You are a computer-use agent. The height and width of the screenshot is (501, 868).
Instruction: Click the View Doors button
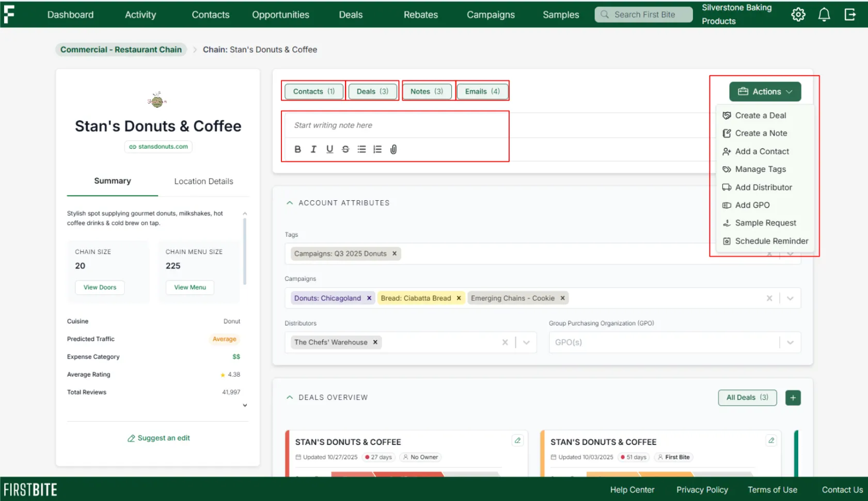coord(100,287)
